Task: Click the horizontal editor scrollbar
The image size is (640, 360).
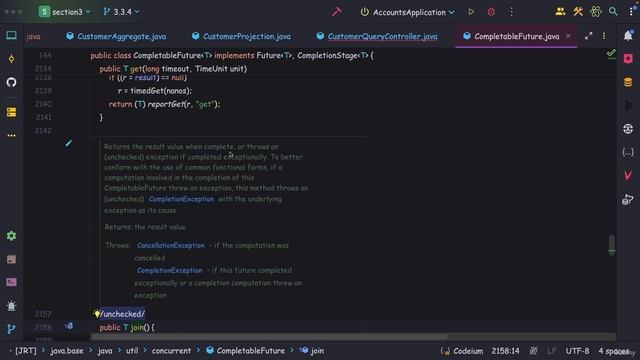Action: tap(269, 337)
